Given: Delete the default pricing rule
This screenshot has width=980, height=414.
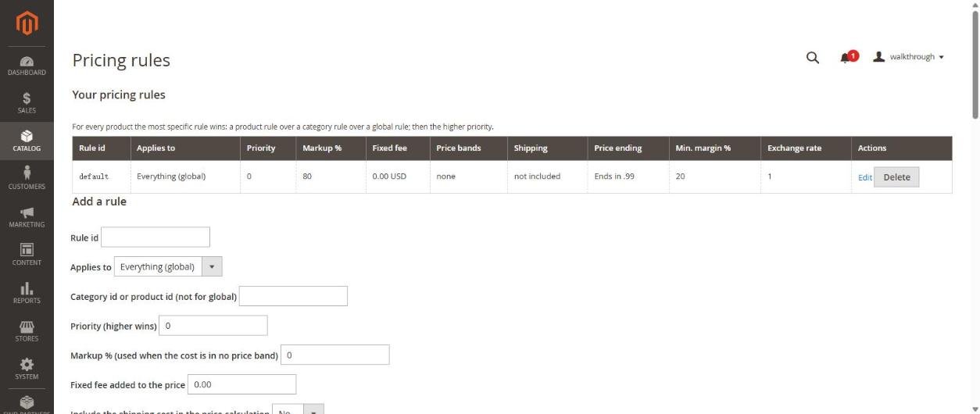Looking at the screenshot, I should tap(896, 177).
